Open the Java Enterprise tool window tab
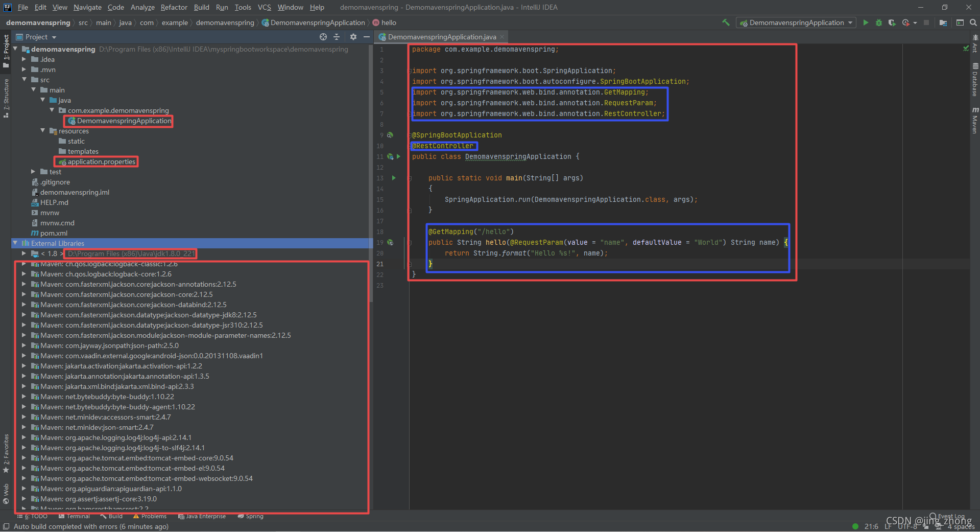This screenshot has width=980, height=532. click(202, 516)
